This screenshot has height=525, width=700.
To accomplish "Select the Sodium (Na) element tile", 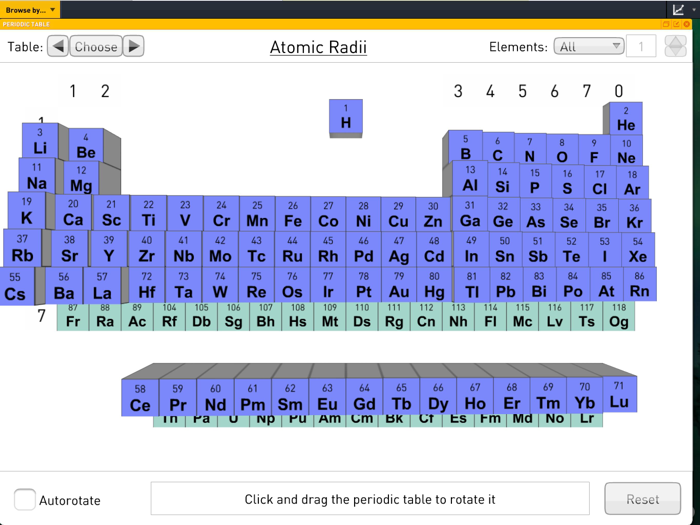I will [37, 175].
